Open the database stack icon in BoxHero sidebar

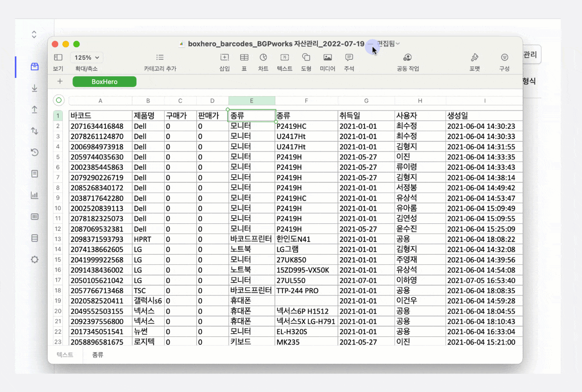pos(34,238)
